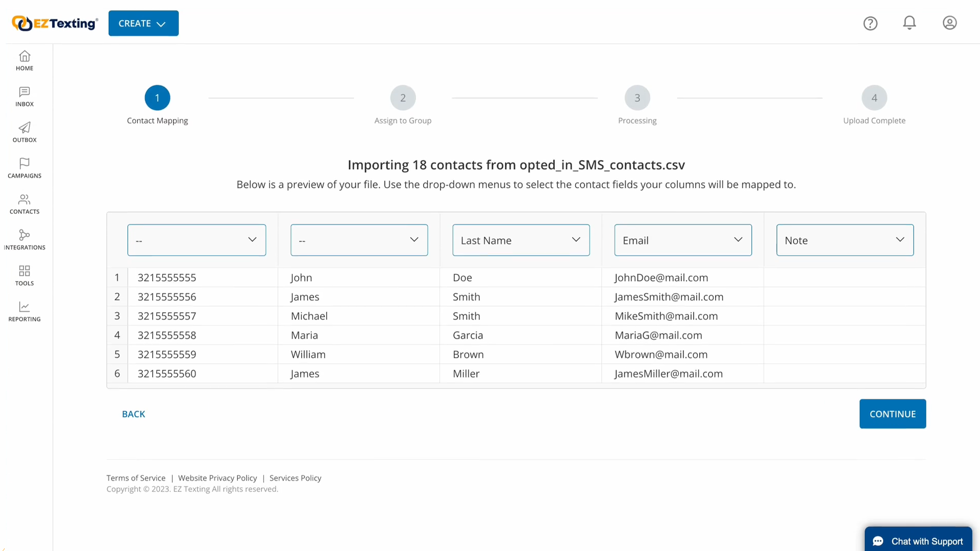Open the account profile icon

(x=950, y=23)
